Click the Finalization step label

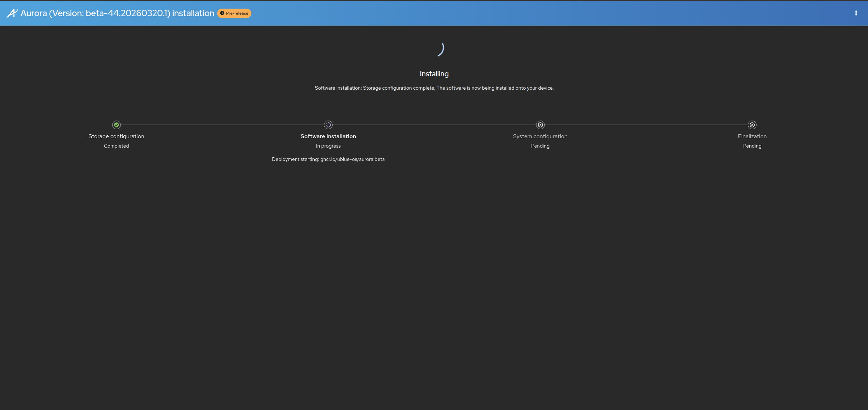click(x=752, y=136)
